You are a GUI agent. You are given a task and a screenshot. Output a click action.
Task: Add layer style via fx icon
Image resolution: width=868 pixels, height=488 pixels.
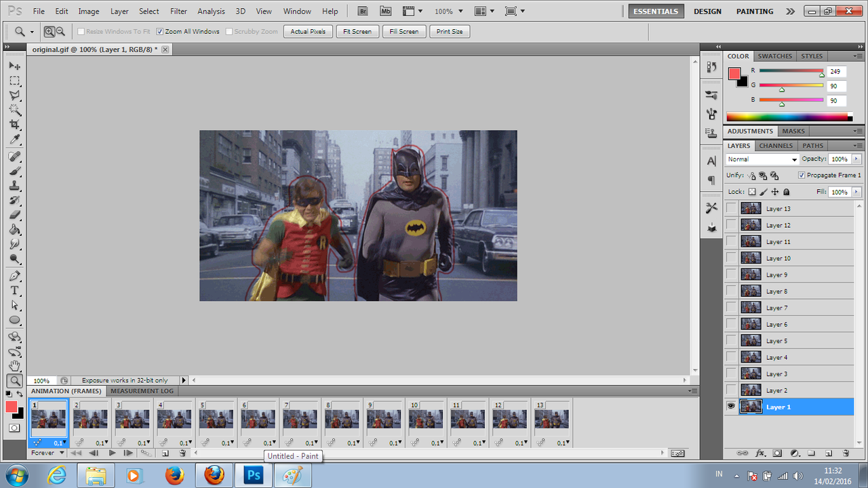tap(760, 453)
